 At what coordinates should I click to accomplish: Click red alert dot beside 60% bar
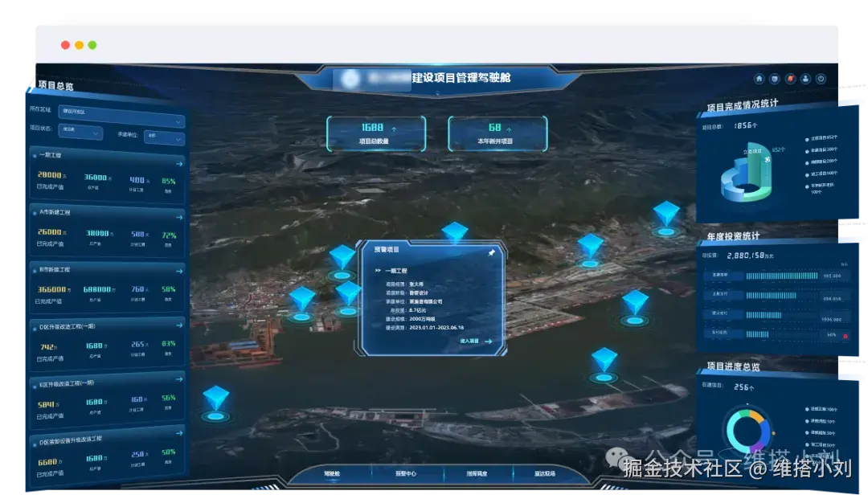845,336
